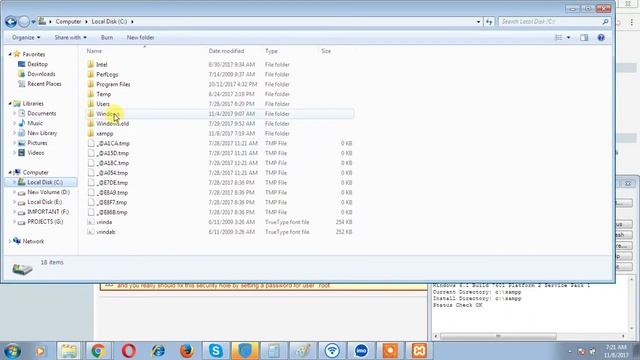Select the _0A1CA.tmp file

[113, 143]
